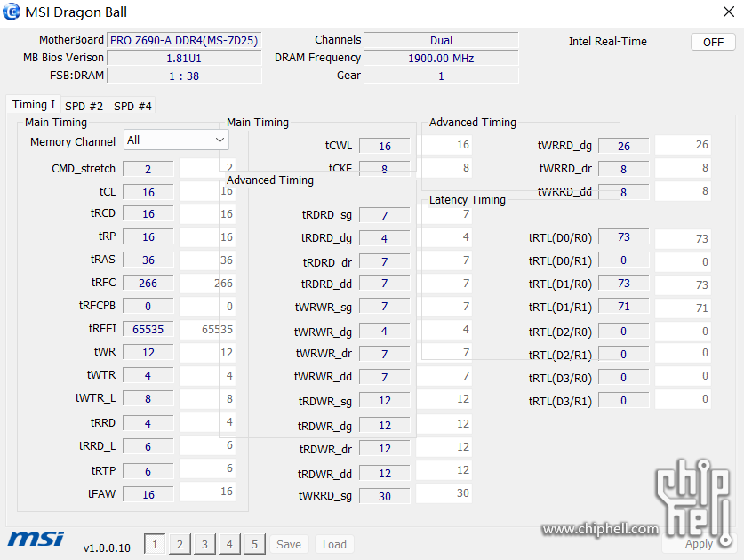Click the tRDRD_dr value field

pyautogui.click(x=384, y=261)
